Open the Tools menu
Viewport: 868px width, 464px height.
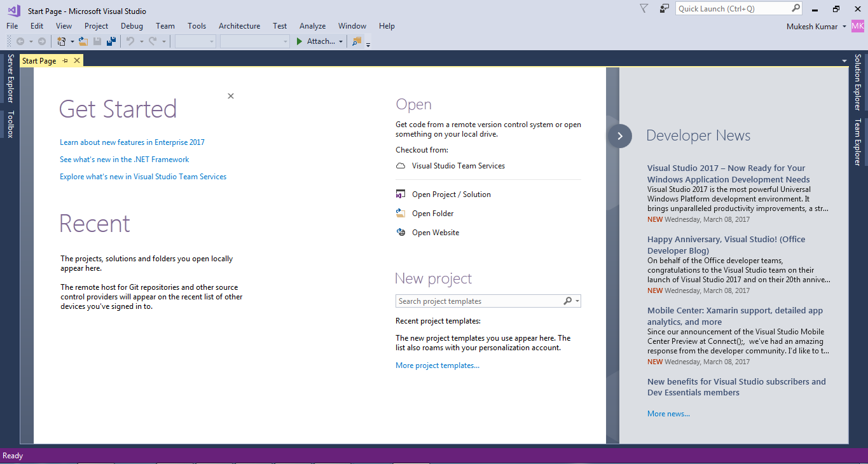click(x=196, y=26)
